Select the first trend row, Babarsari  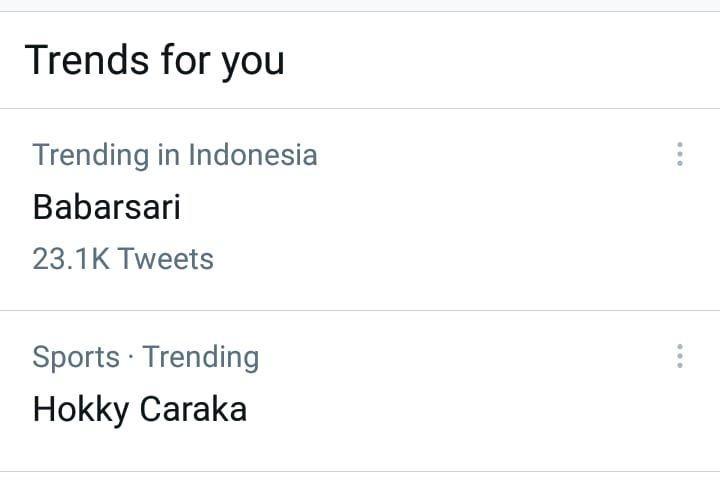pos(360,209)
